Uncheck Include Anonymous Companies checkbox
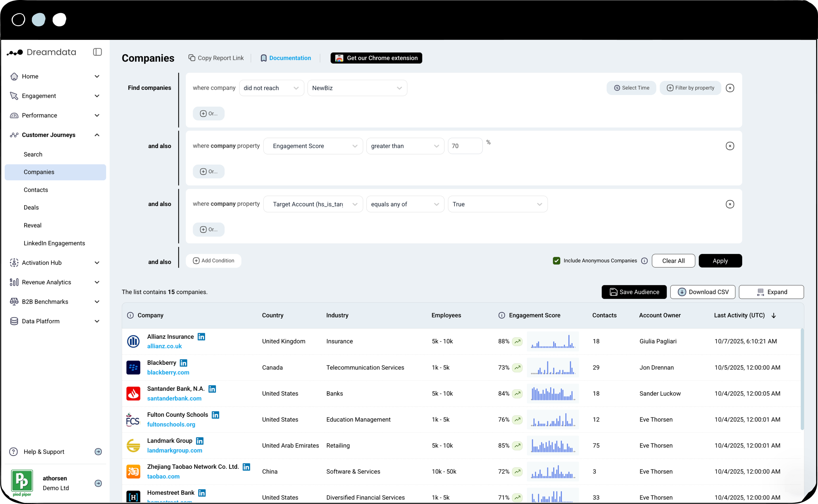Viewport: 818px width, 504px height. pos(556,261)
